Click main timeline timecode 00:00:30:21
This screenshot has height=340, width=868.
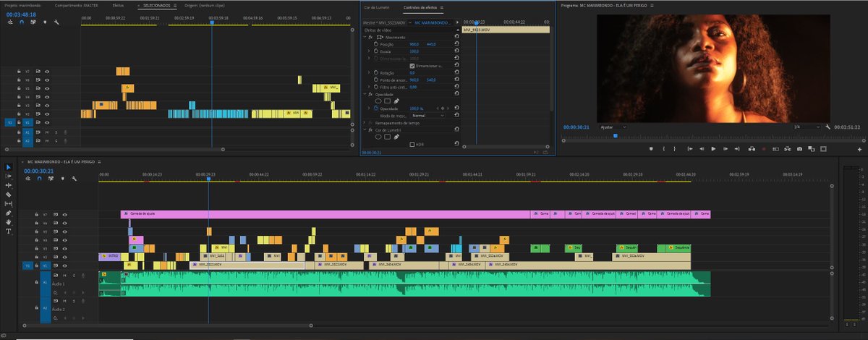pos(39,171)
